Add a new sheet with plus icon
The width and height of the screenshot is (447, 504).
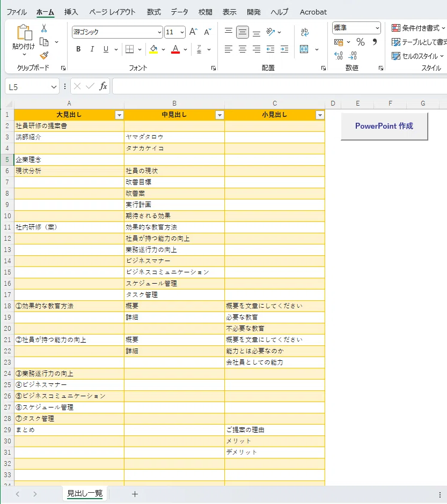point(135,494)
